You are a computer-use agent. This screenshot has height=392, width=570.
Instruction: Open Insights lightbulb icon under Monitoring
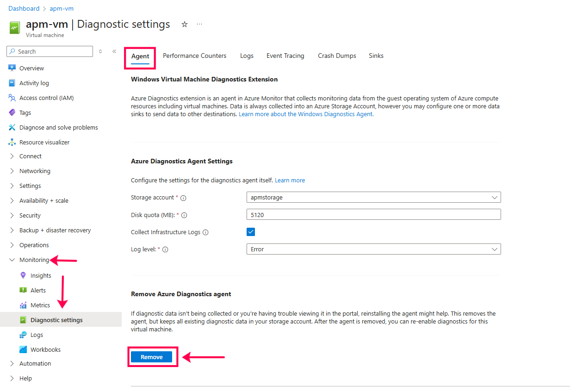coord(23,275)
